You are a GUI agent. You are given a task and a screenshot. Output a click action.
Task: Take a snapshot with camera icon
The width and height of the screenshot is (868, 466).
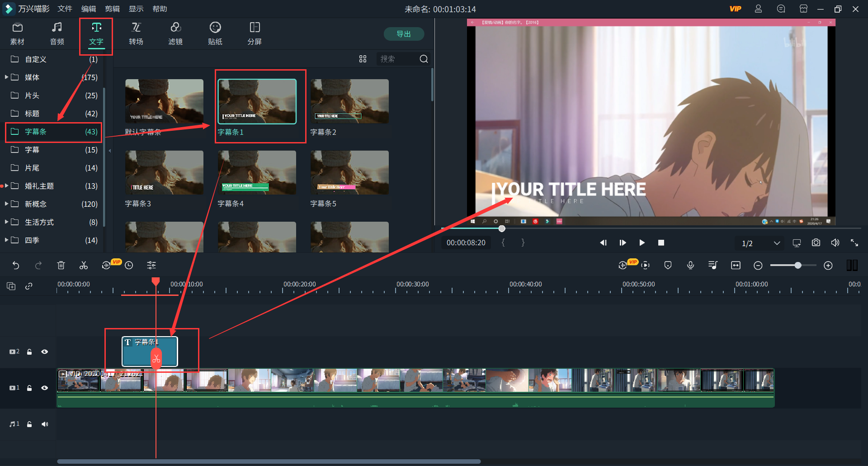[816, 243]
